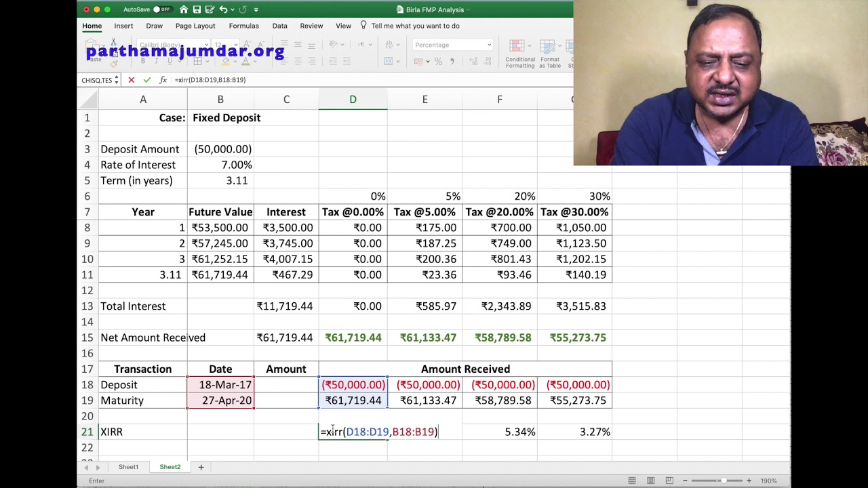Click the Decrease Decimal icon

pyautogui.click(x=487, y=62)
